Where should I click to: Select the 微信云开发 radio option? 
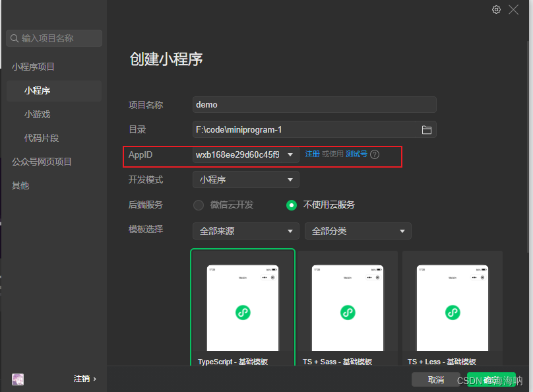(199, 205)
